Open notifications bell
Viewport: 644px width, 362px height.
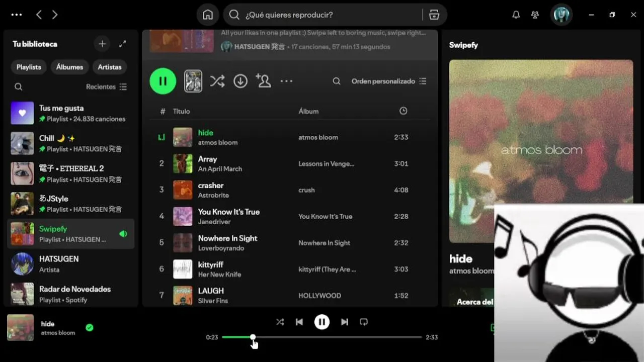point(516,15)
